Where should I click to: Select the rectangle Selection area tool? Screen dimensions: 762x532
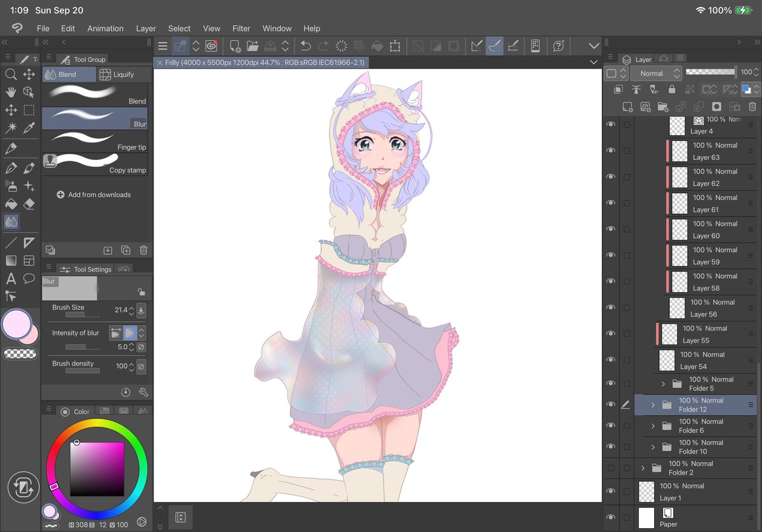tap(29, 110)
